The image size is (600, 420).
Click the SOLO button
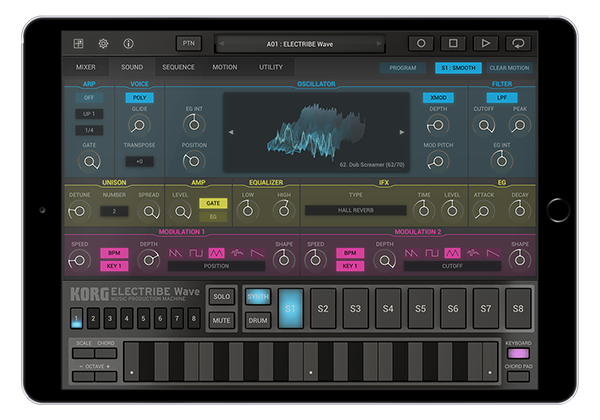(222, 296)
